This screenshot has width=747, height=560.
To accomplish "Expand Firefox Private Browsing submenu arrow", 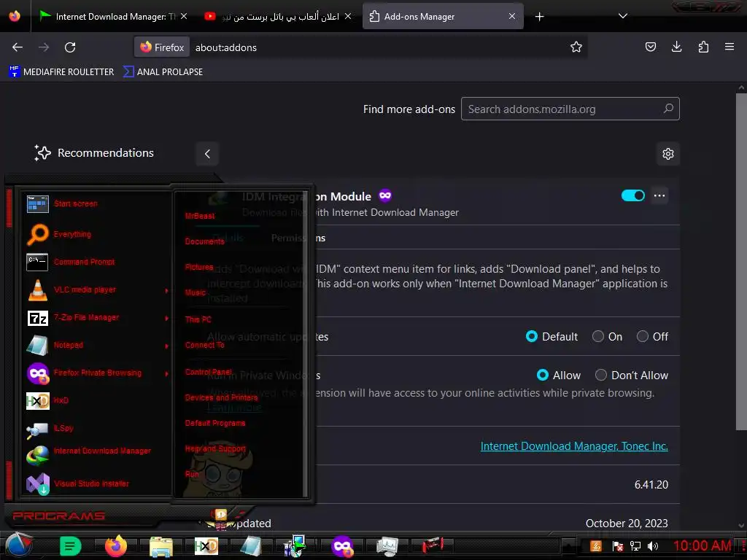I will 166,374.
